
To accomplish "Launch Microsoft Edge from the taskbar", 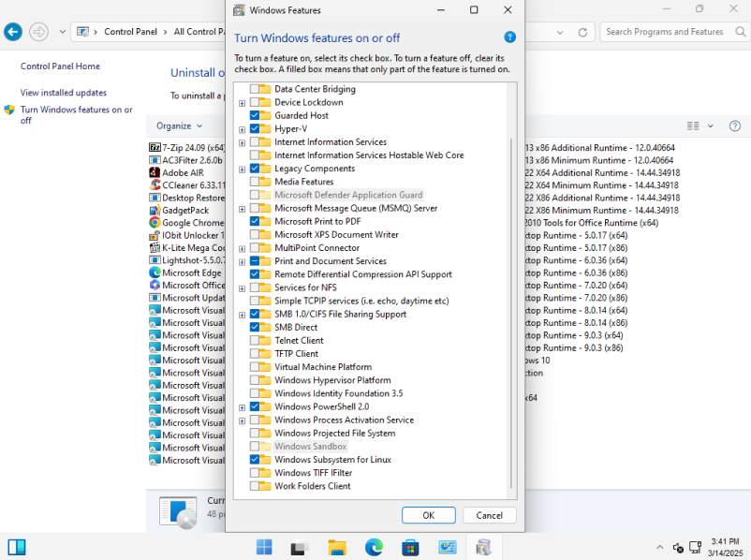I will (x=374, y=547).
